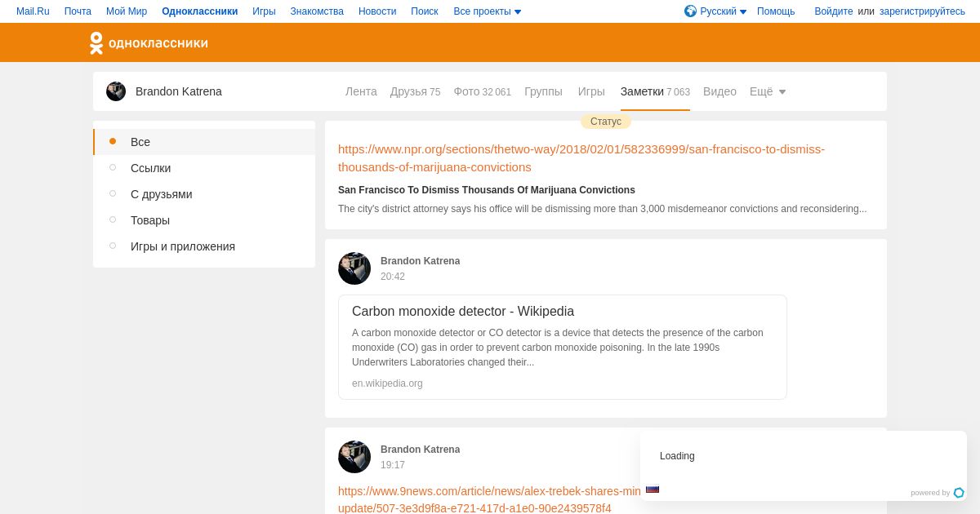The height and width of the screenshot is (514, 980).
Task: Click the 19:17 post timestamp
Action: pyautogui.click(x=393, y=465)
